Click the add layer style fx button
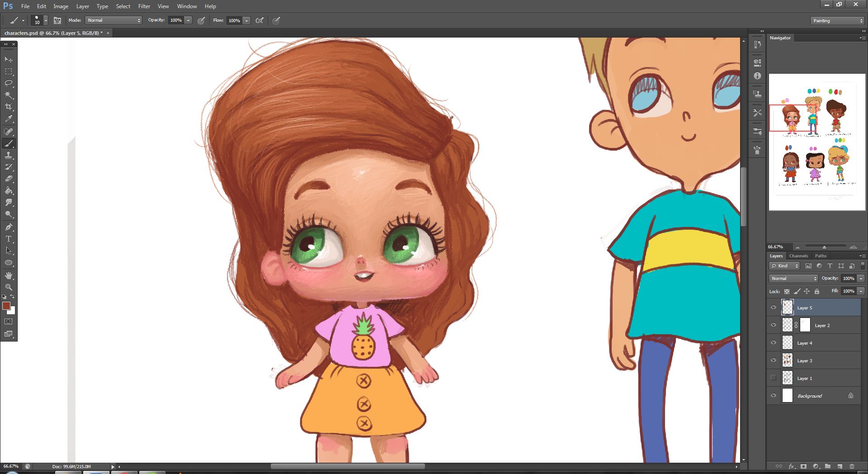The image size is (868, 474). 792,466
